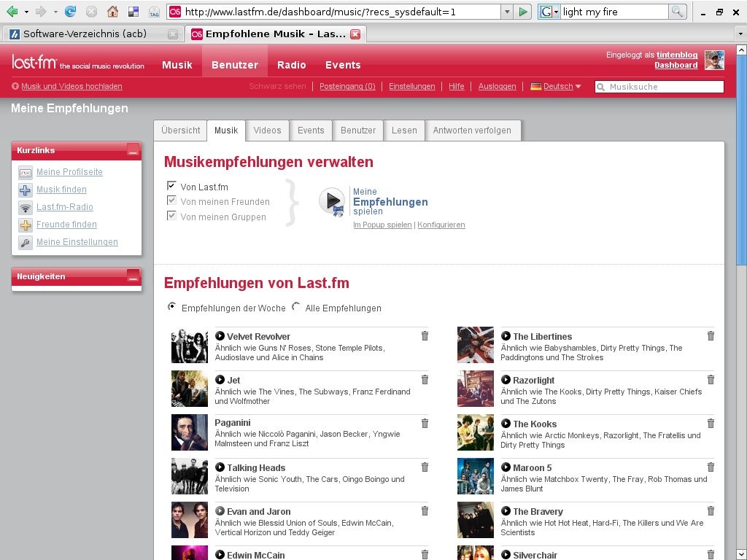Click the last.fm logo
The height and width of the screenshot is (560, 747).
coord(34,63)
